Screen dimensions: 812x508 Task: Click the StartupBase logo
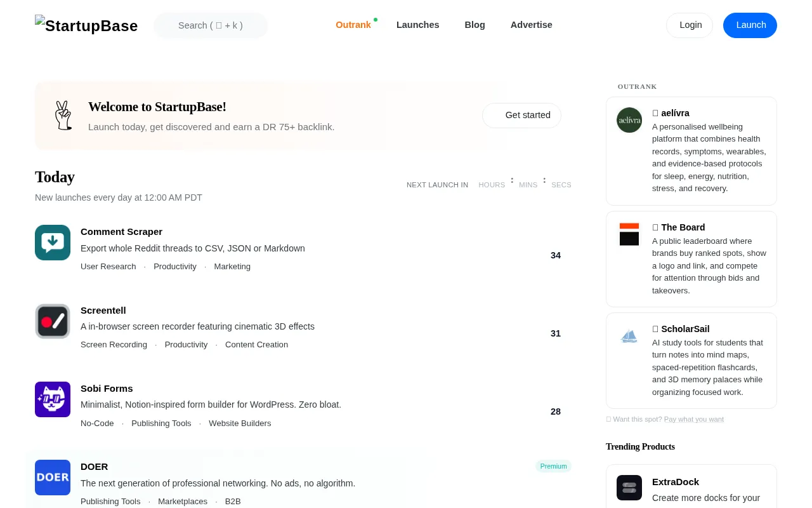86,25
